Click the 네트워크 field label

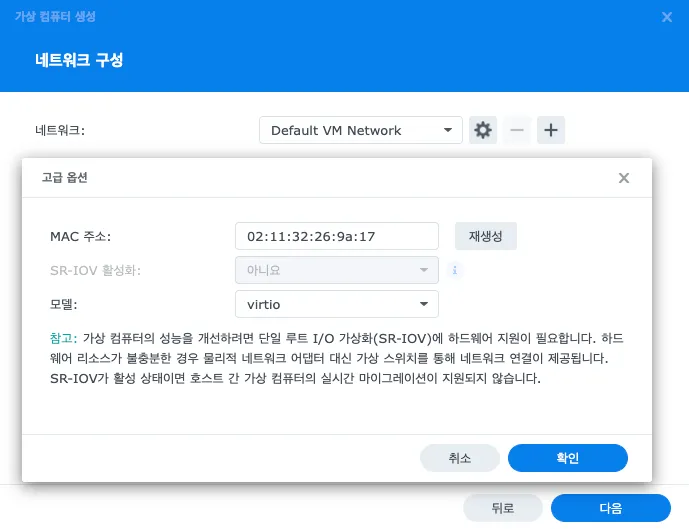click(60, 130)
